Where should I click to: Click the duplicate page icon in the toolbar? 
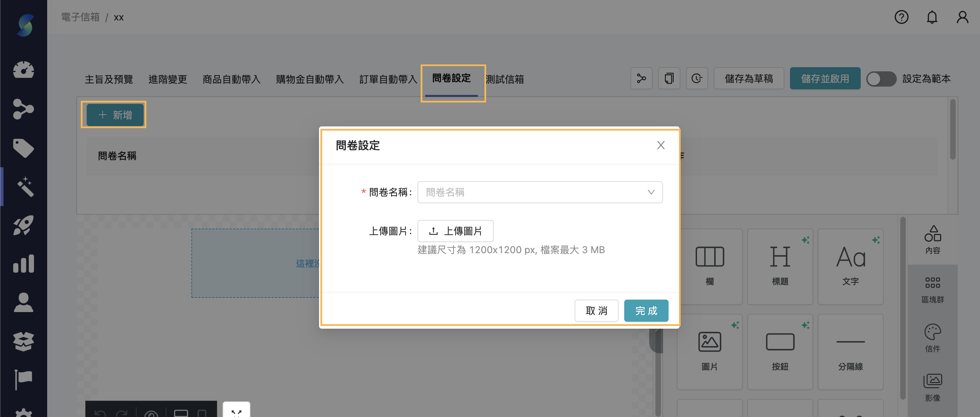[x=669, y=78]
